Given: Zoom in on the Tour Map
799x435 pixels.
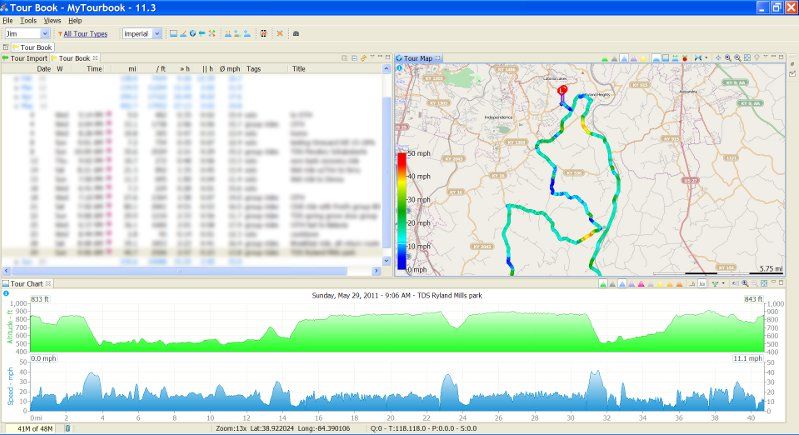Looking at the screenshot, I should click(728, 58).
